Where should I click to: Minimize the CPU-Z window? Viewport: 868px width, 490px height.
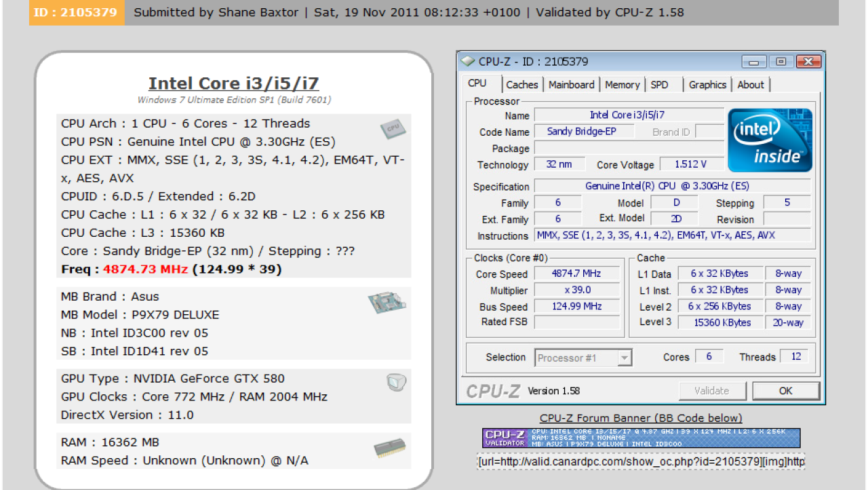[754, 61]
